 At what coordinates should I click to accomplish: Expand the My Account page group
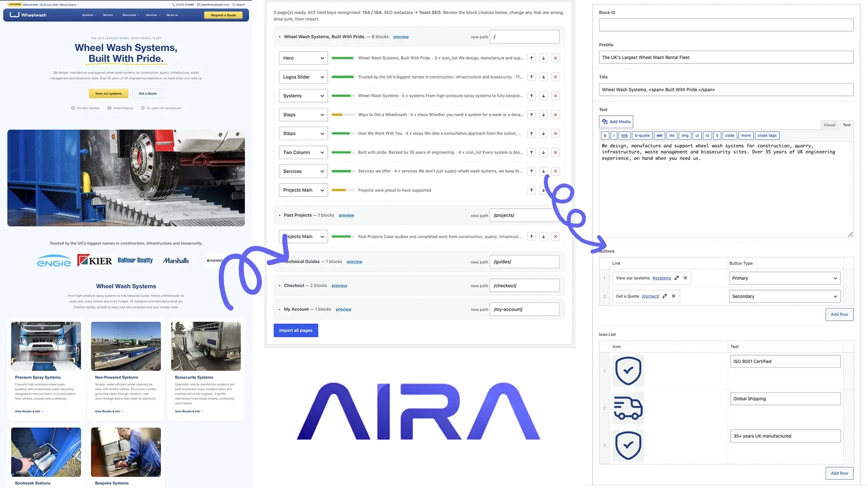tap(280, 310)
